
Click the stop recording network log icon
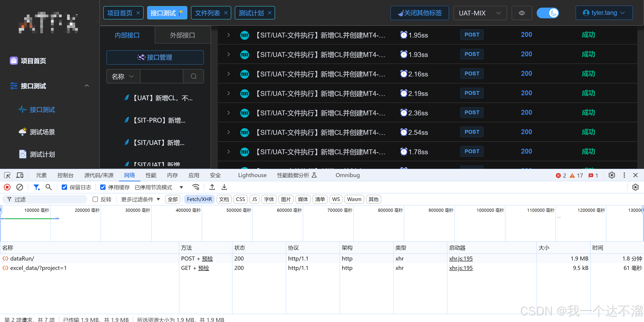[x=7, y=187]
